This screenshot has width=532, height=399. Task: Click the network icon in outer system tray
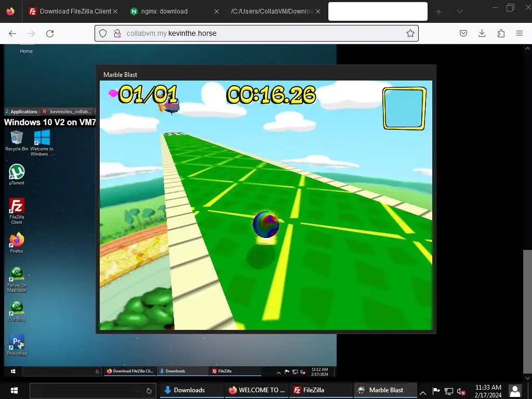448,392
